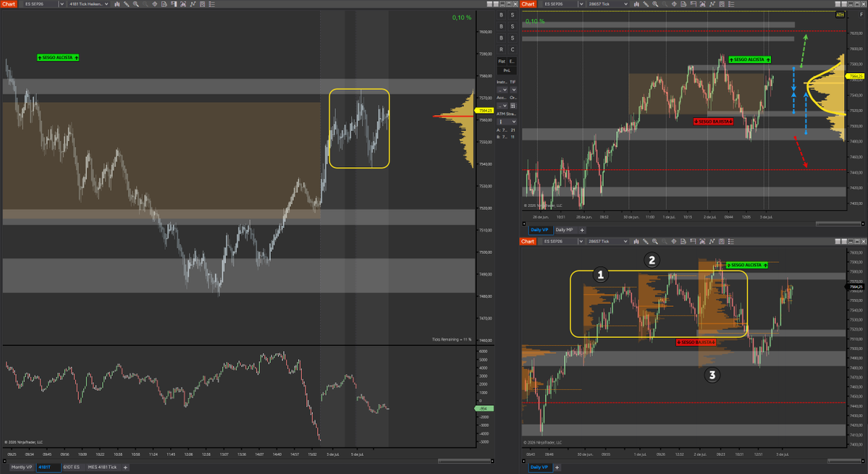Open drawing tools pencil in upper-right chart
The image size is (868, 474).
[646, 4]
